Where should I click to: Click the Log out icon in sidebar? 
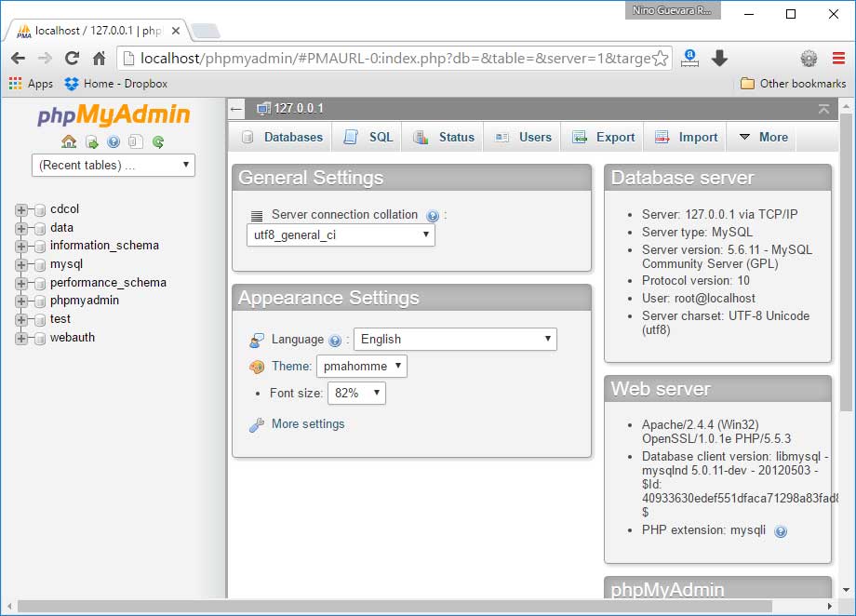coord(92,142)
